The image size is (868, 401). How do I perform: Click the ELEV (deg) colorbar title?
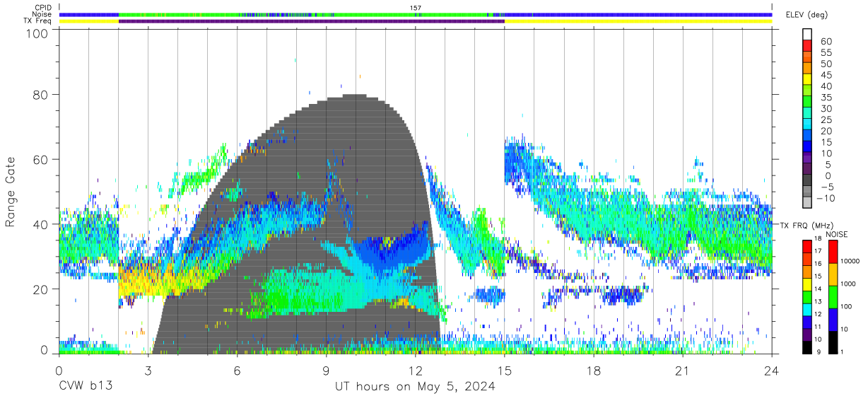coord(807,14)
